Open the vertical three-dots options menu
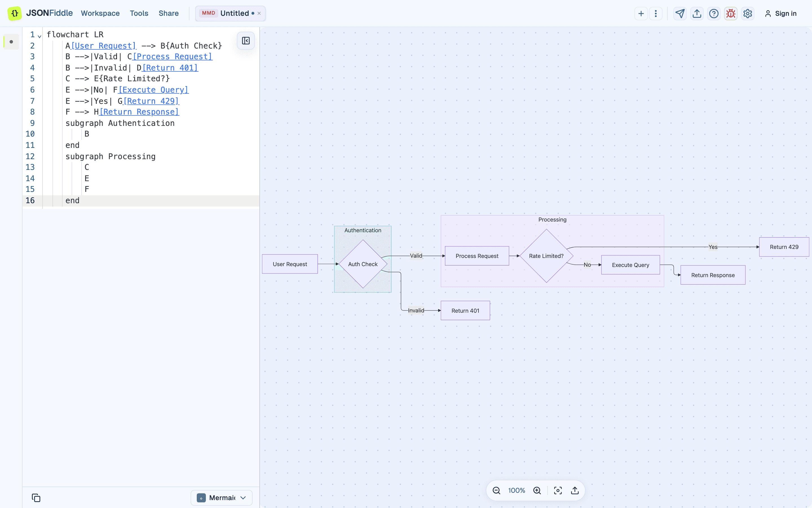 [x=656, y=14]
